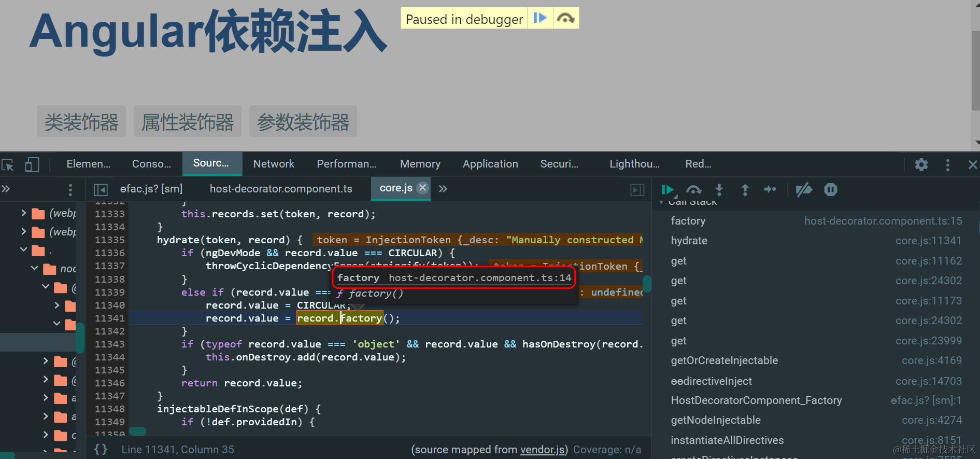
Task: Select the instantiateAllDirectives stack frame
Action: [x=816, y=440]
